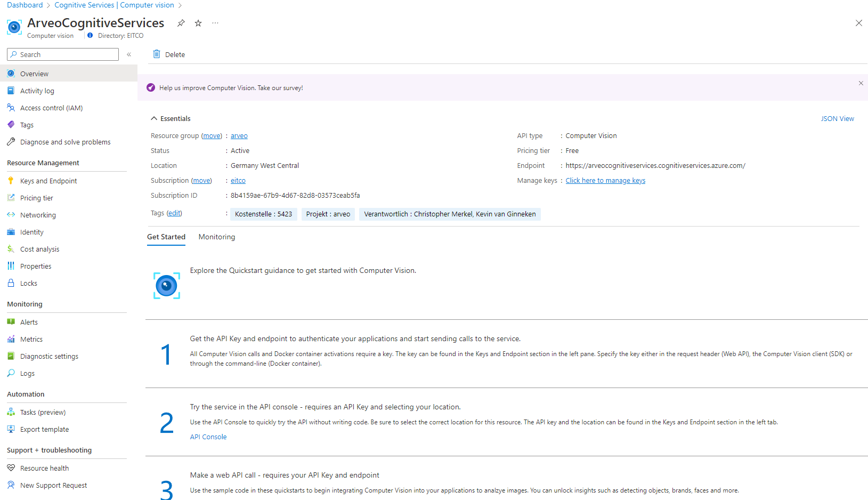The height and width of the screenshot is (500, 868).
Task: Click edit link next to Tags
Action: coord(174,213)
